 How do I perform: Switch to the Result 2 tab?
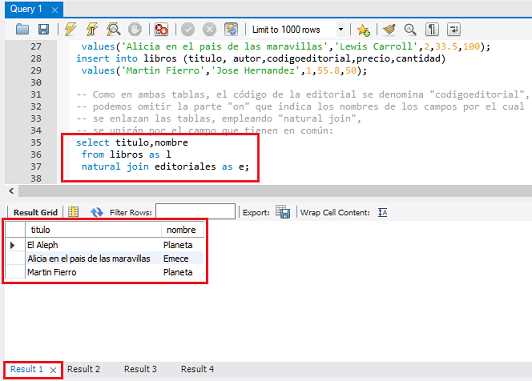pos(83,369)
